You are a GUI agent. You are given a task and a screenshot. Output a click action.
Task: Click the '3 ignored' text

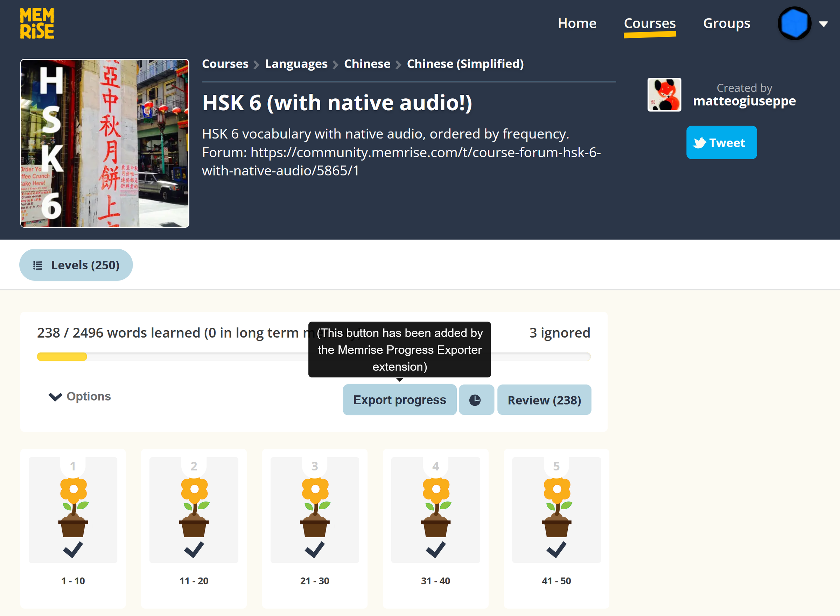tap(560, 333)
